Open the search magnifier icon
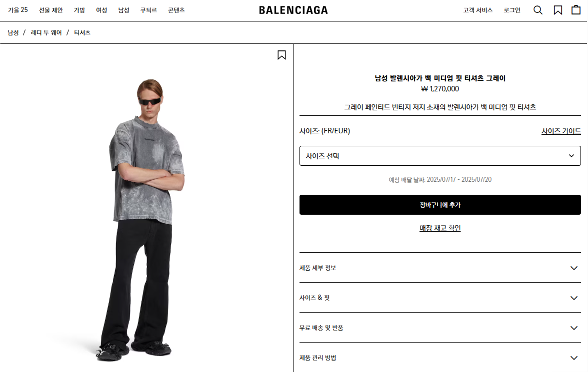 [x=538, y=10]
